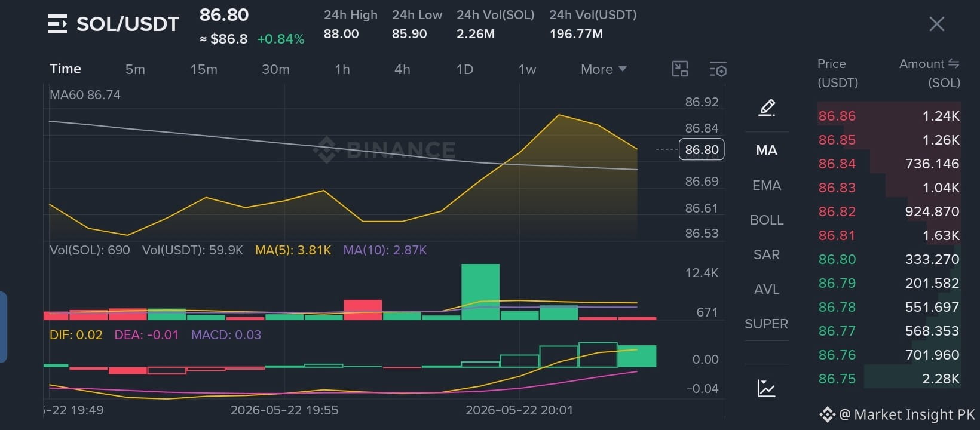Select the 86.77 bid order row
The width and height of the screenshot is (980, 430).
pos(889,331)
